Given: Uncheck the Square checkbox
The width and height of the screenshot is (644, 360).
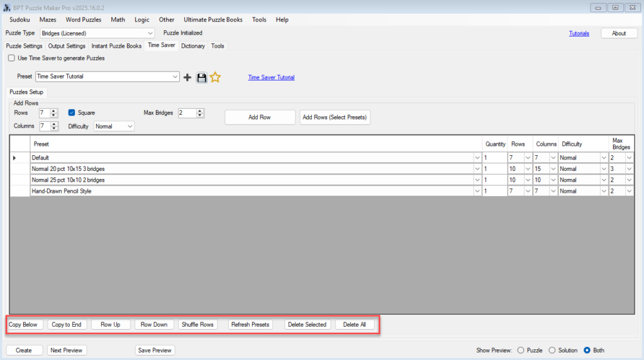Looking at the screenshot, I should [72, 113].
